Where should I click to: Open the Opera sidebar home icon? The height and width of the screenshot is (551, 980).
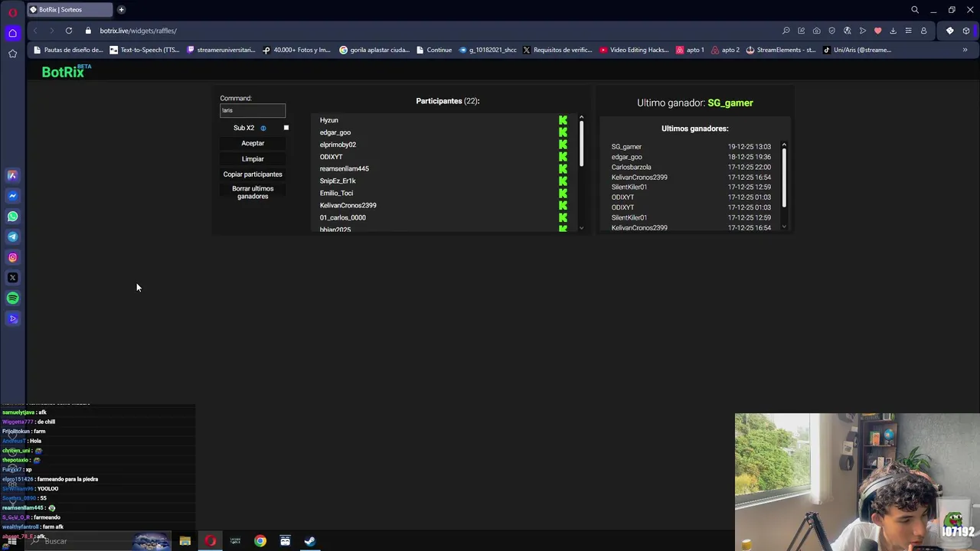pos(12,33)
